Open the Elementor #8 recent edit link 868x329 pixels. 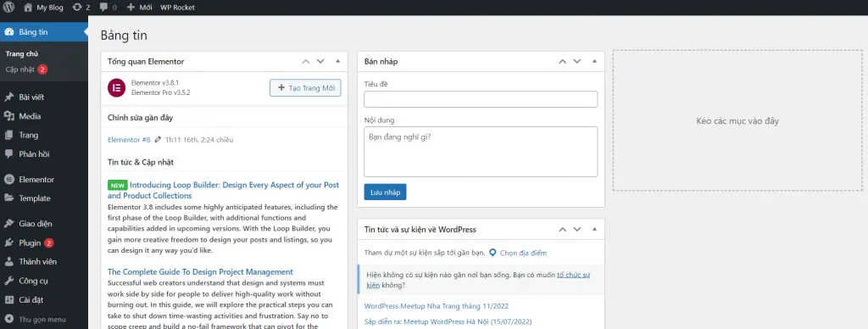[129, 140]
